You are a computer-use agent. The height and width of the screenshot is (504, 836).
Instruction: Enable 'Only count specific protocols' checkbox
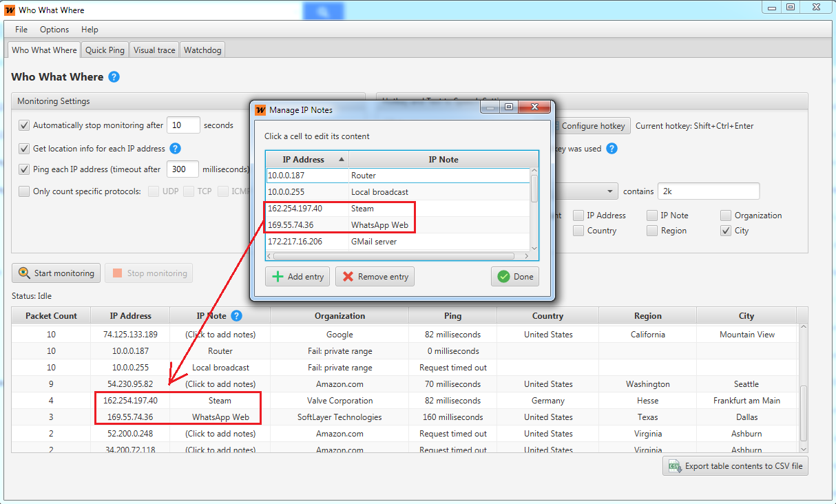pyautogui.click(x=24, y=191)
